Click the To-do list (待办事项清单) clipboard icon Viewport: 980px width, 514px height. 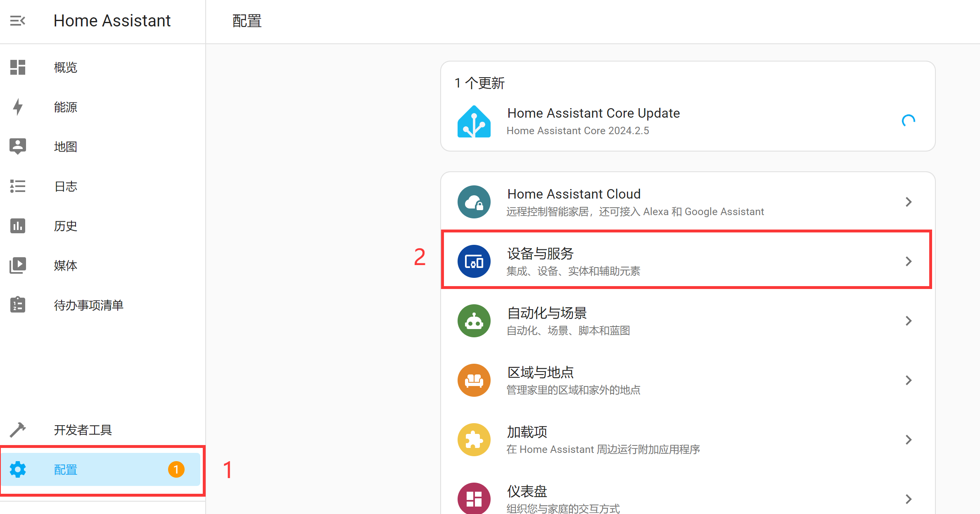click(x=18, y=305)
